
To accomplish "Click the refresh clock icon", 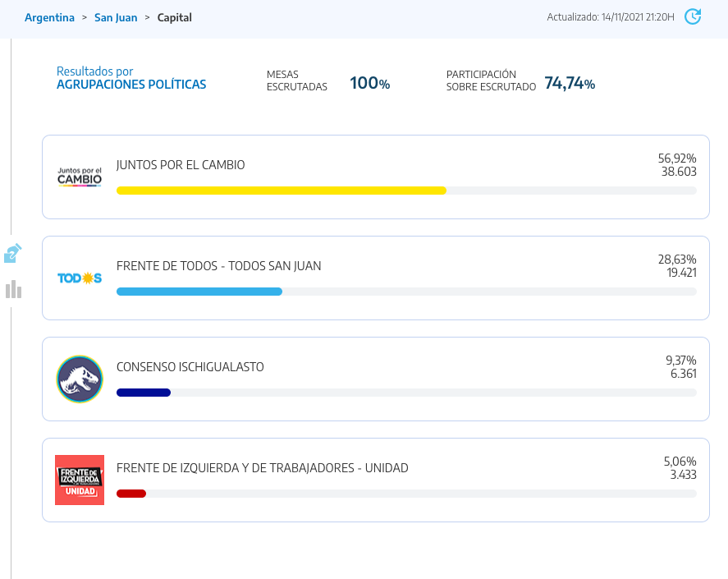I will (x=693, y=16).
